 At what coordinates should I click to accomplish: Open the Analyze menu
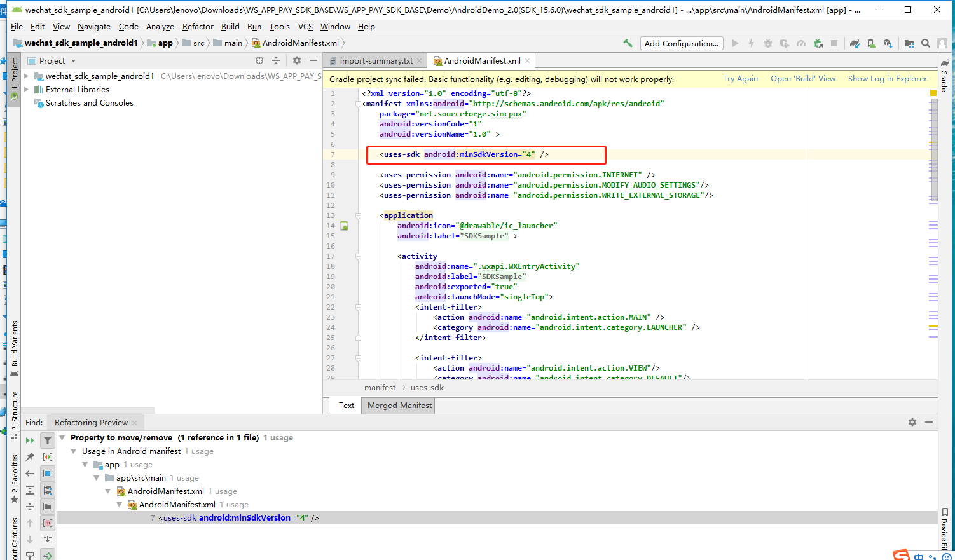160,26
